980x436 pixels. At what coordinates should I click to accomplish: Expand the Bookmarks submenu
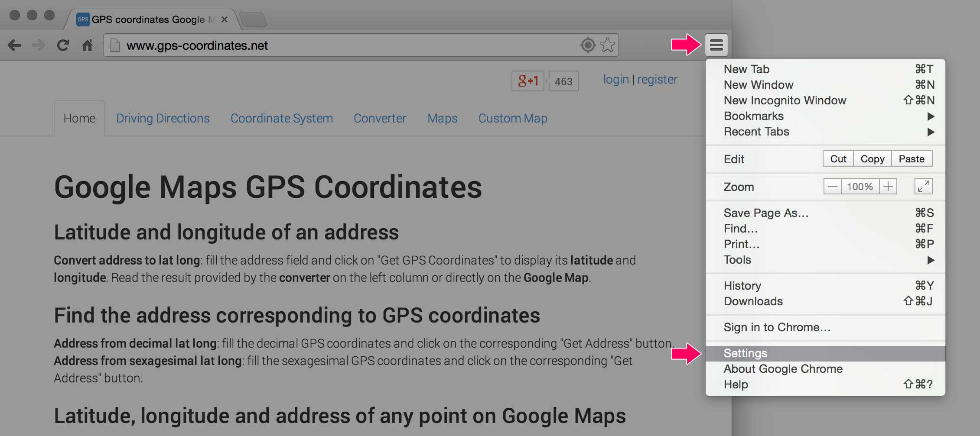tap(825, 116)
